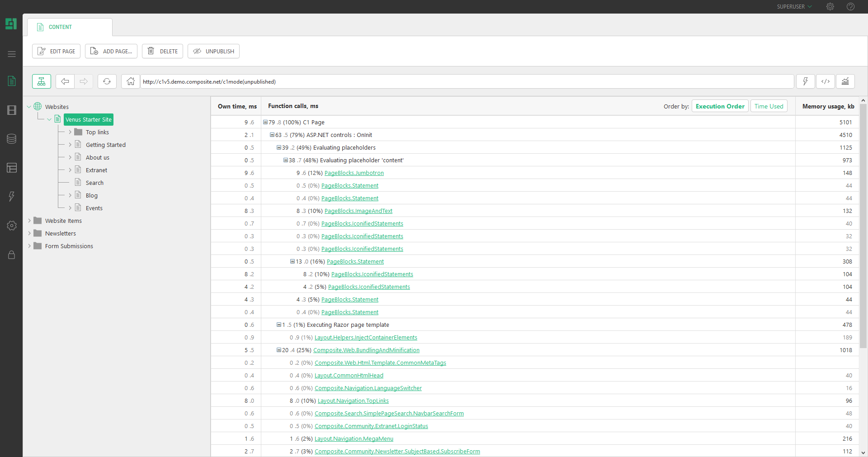The image size is (868, 457).
Task: Expand the Newsletters folder
Action: [x=29, y=233]
